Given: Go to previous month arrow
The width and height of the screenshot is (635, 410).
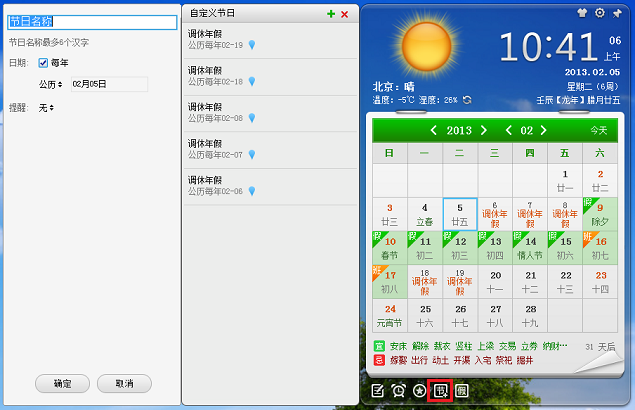Looking at the screenshot, I should click(509, 130).
